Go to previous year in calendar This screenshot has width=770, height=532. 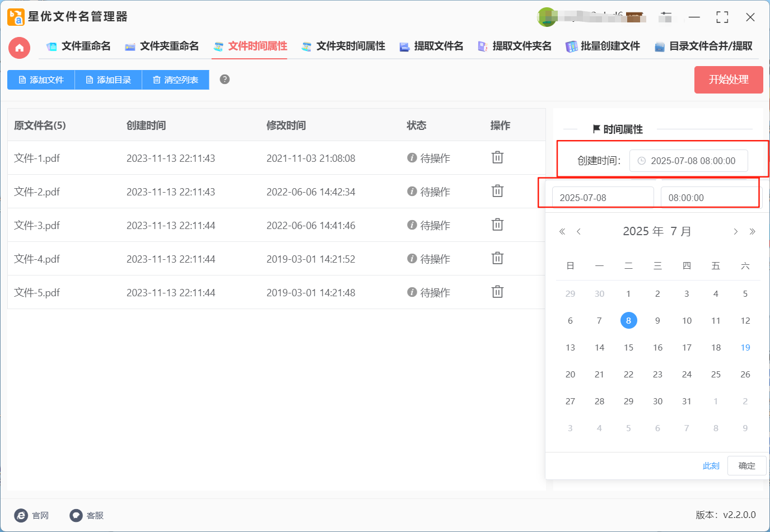562,231
